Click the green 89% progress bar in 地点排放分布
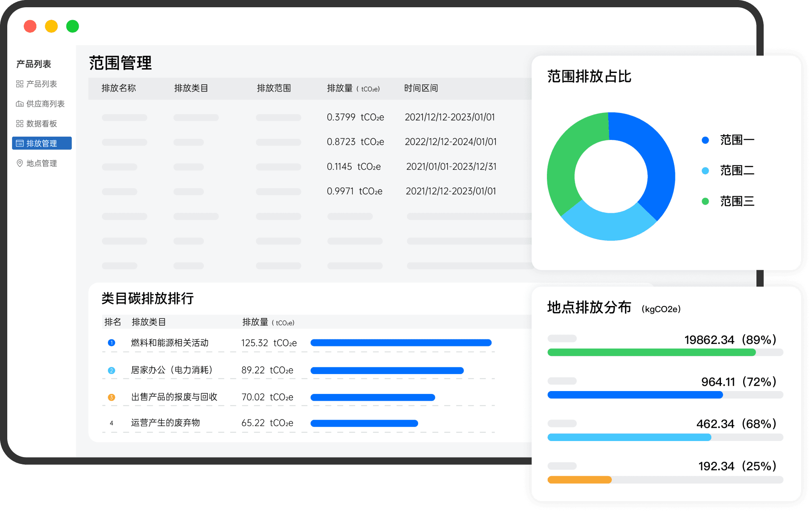Image resolution: width=812 pixels, height=512 pixels. point(651,352)
